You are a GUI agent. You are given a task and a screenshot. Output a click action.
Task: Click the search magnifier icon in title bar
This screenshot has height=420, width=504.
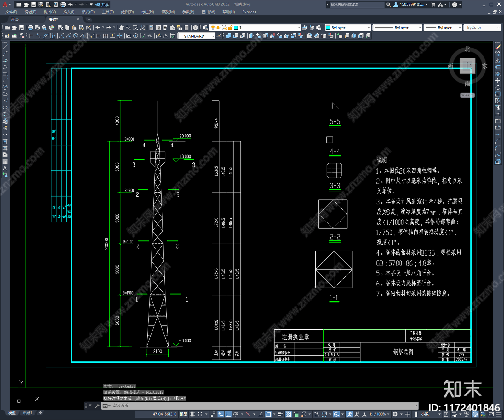tap(388, 4)
